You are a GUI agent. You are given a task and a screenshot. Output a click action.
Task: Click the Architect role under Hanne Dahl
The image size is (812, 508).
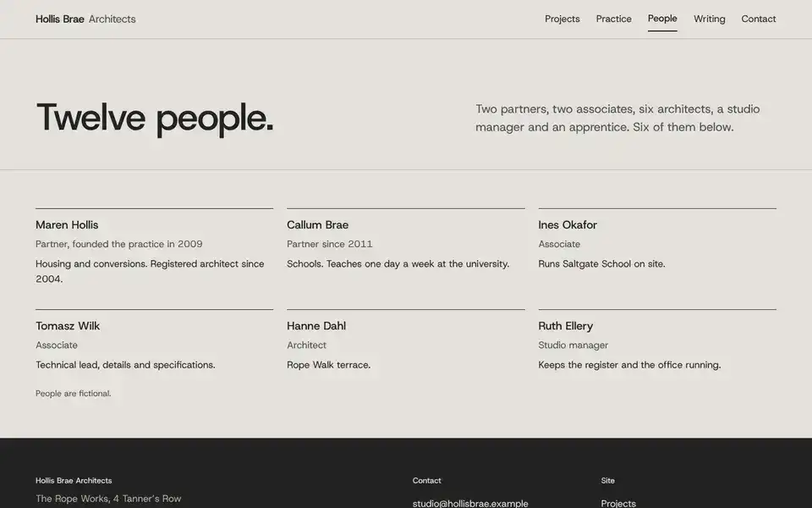coord(306,345)
